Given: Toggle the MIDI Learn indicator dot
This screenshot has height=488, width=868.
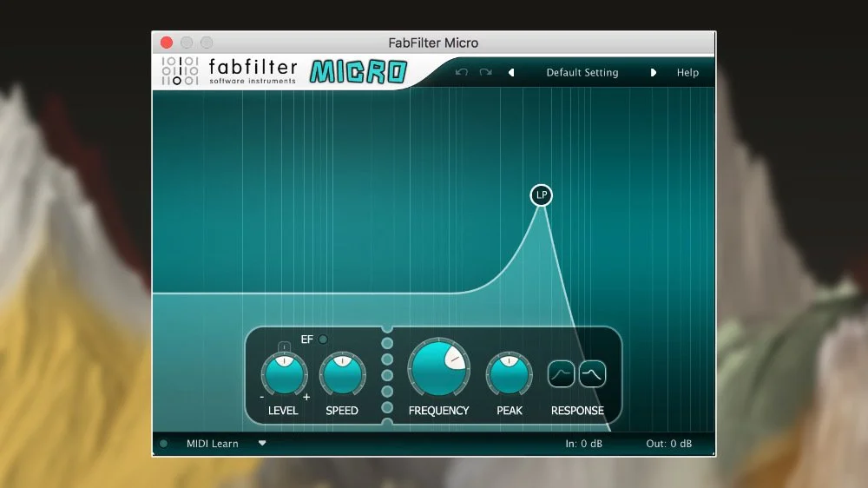Looking at the screenshot, I should tap(163, 444).
